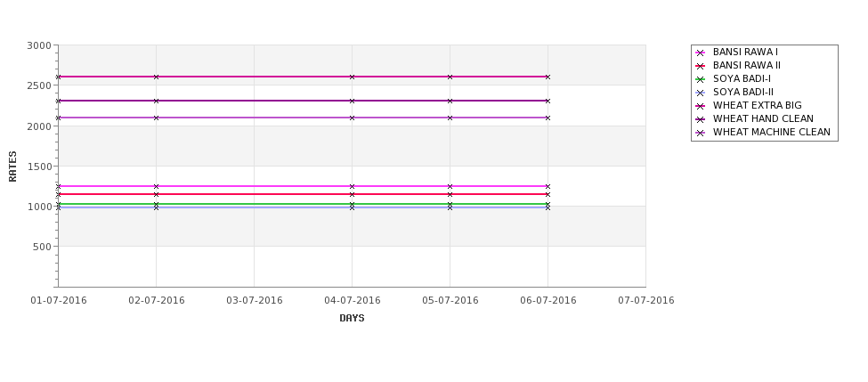Viewport: 868px width, 382px height.
Task: Select the SOYA BADI-I legend label
Action: click(742, 78)
